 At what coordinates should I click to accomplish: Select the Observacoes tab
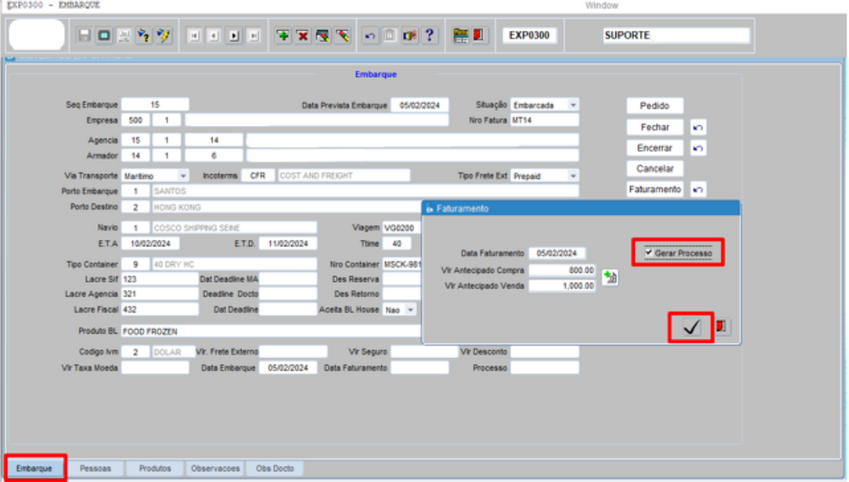[215, 468]
